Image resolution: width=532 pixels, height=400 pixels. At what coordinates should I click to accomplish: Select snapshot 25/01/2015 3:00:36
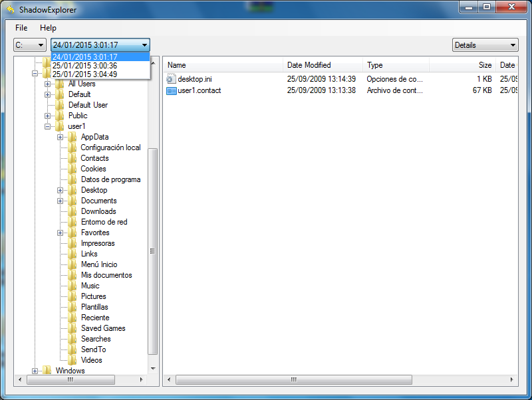point(100,65)
